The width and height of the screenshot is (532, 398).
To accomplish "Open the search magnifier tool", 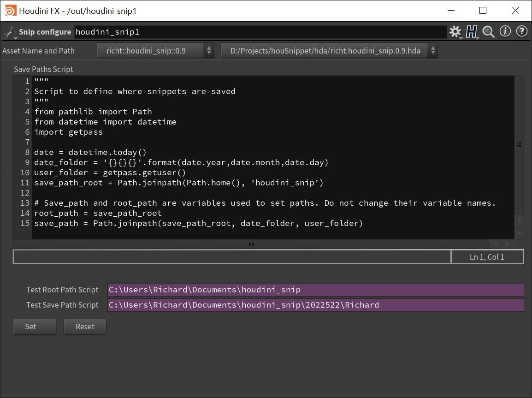I will point(488,32).
